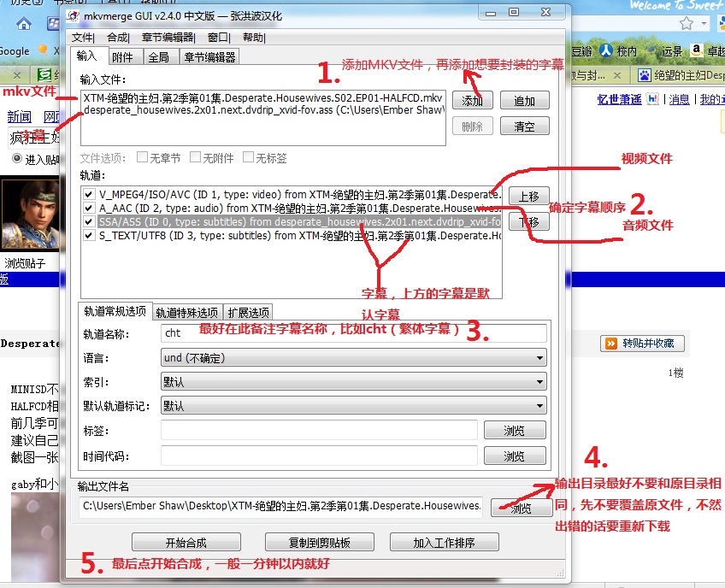
Task: Select the A_AAC audio track row
Action: point(299,208)
